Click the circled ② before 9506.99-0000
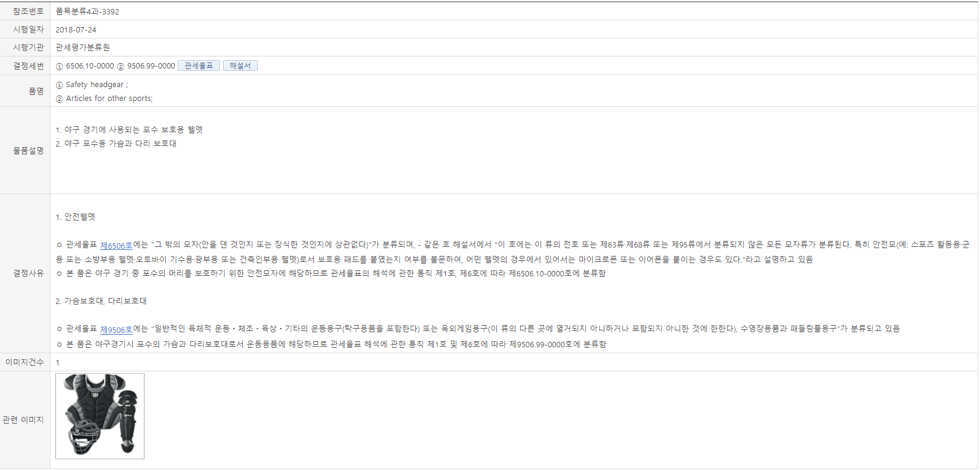Screen dimensions: 980x471 coord(121,66)
